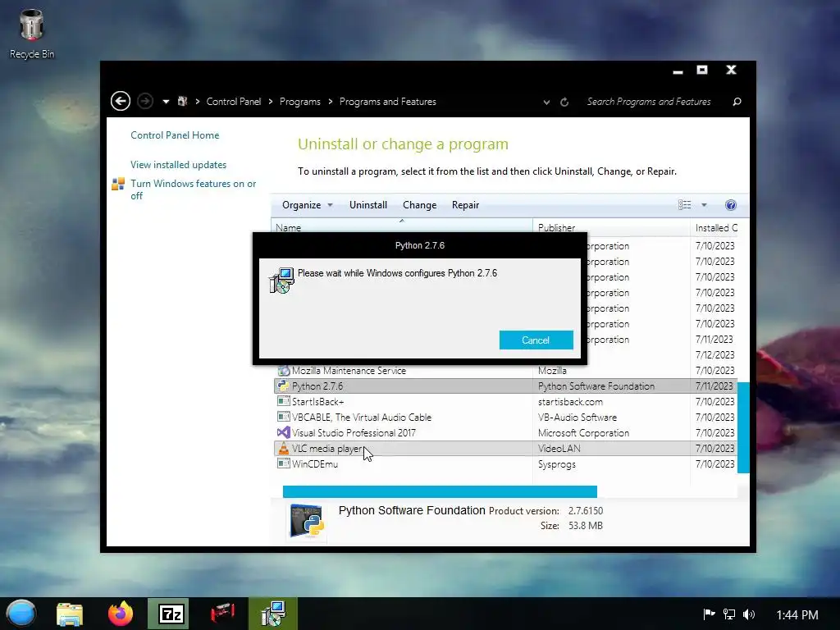Focus the Search Programs and Features field
Screen dimensions: 840x630
point(649,102)
